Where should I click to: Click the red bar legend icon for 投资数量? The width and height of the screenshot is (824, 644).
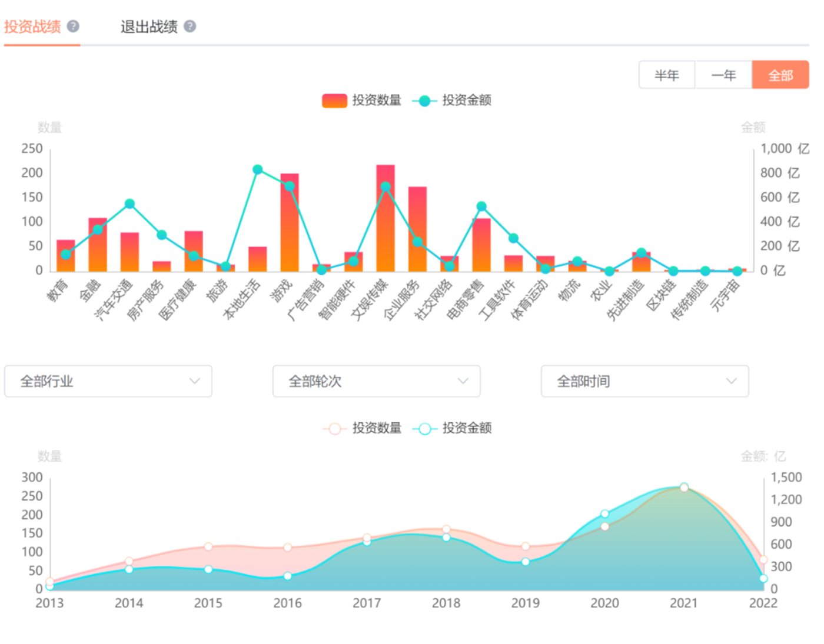point(333,100)
